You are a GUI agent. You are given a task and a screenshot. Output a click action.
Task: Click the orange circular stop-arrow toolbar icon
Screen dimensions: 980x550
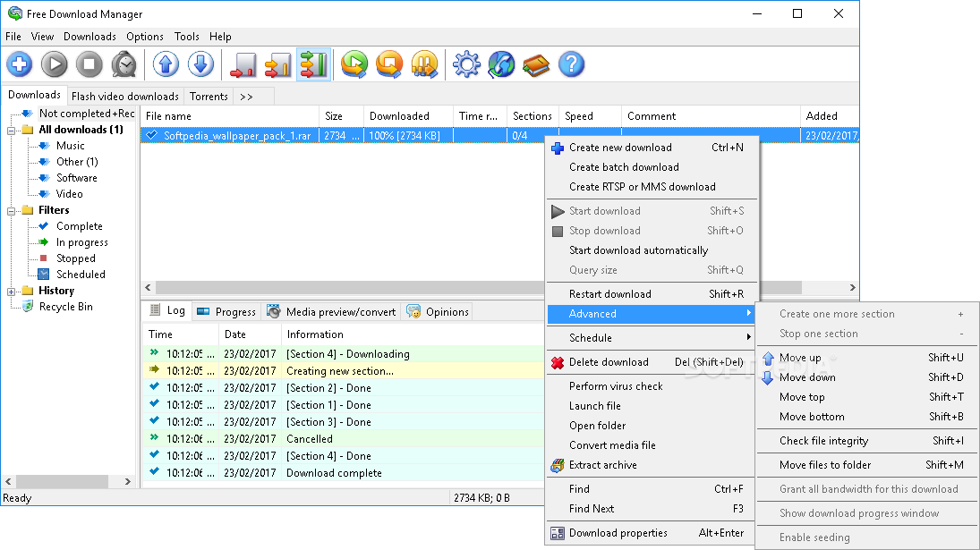click(x=389, y=64)
